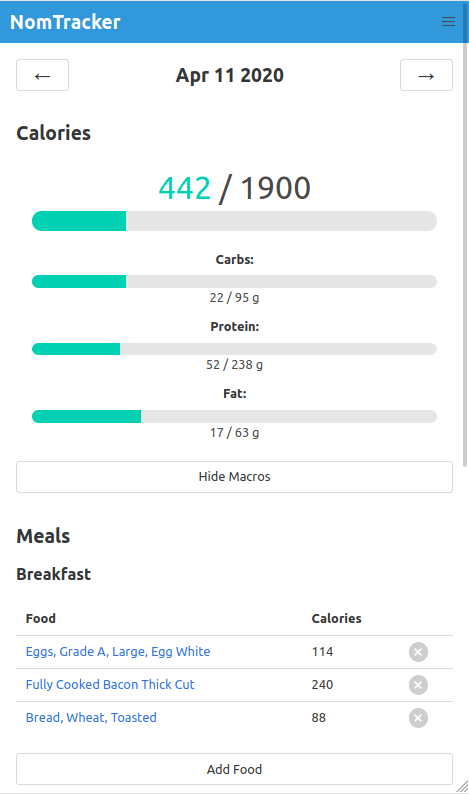Open the hamburger menu icon

pyautogui.click(x=448, y=22)
